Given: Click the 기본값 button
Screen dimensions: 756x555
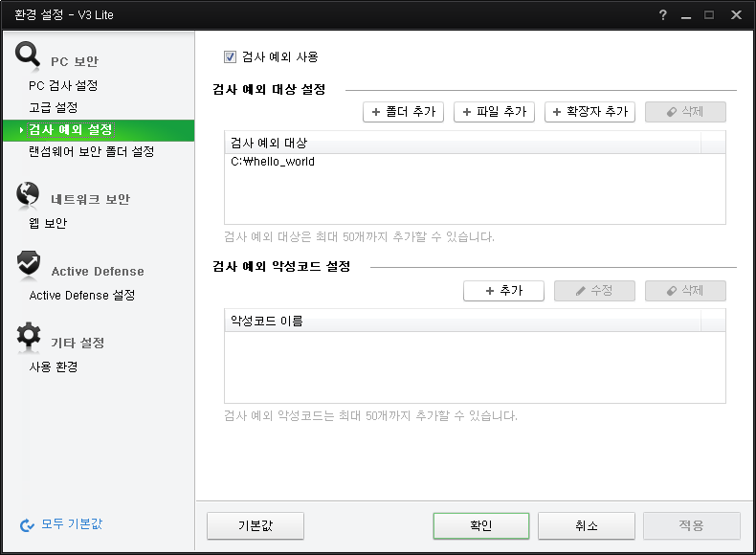Looking at the screenshot, I should click(256, 525).
